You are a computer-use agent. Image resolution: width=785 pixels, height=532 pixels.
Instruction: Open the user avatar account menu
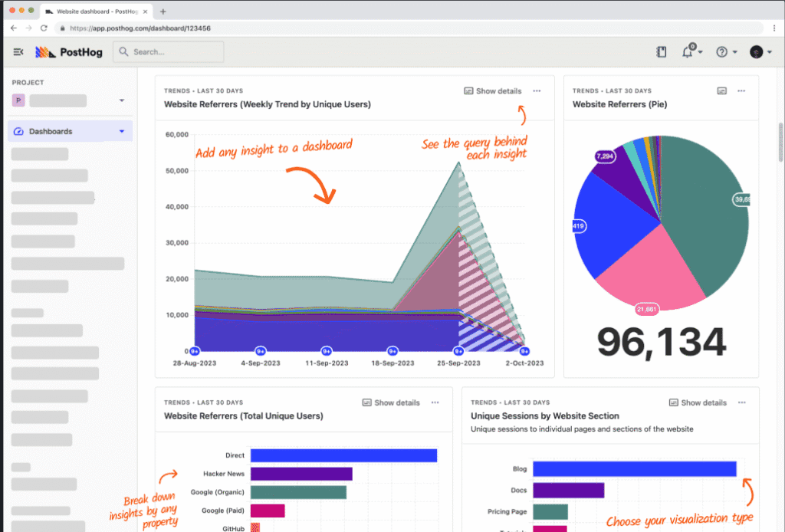[x=756, y=52]
